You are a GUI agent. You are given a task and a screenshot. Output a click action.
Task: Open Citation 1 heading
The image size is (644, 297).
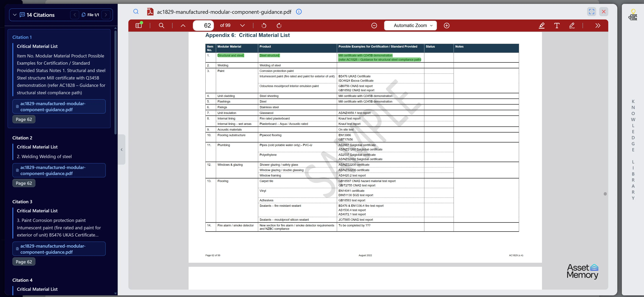click(x=22, y=37)
